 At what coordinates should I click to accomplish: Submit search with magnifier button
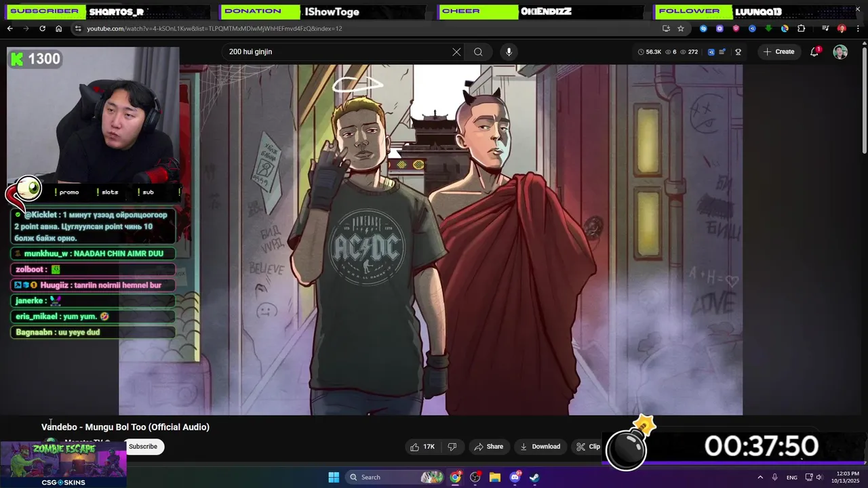click(478, 52)
